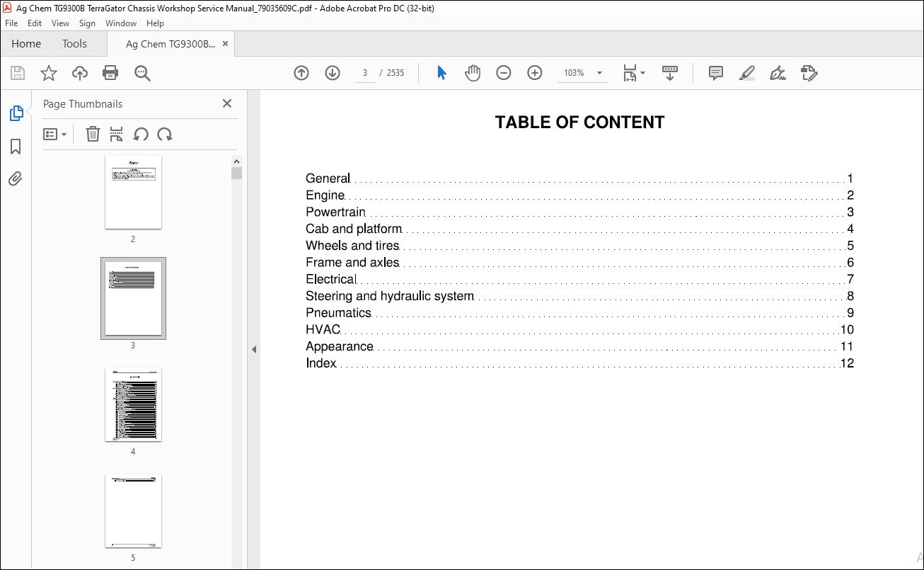The image size is (924, 570).
Task: Click the Frame and axles entry
Action: 579,263
